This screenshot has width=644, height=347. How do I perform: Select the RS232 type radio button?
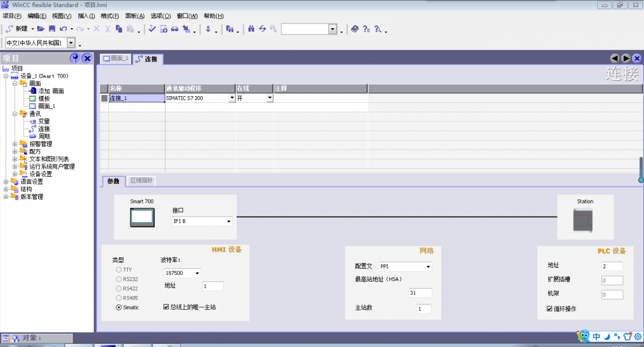[x=119, y=279]
